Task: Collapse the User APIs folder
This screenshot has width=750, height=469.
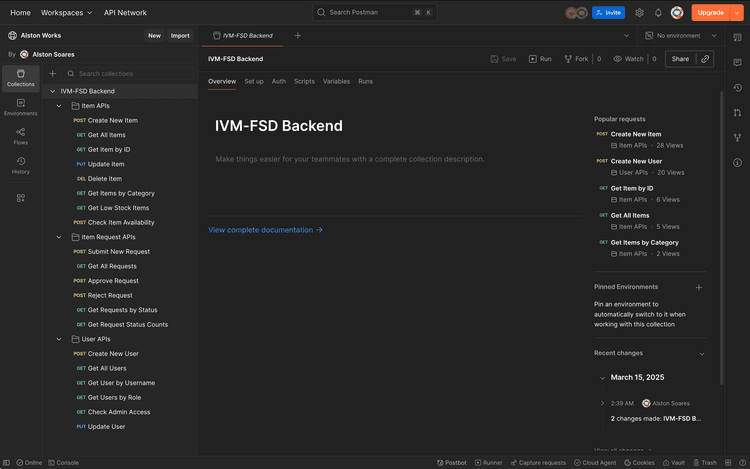Action: (60, 339)
